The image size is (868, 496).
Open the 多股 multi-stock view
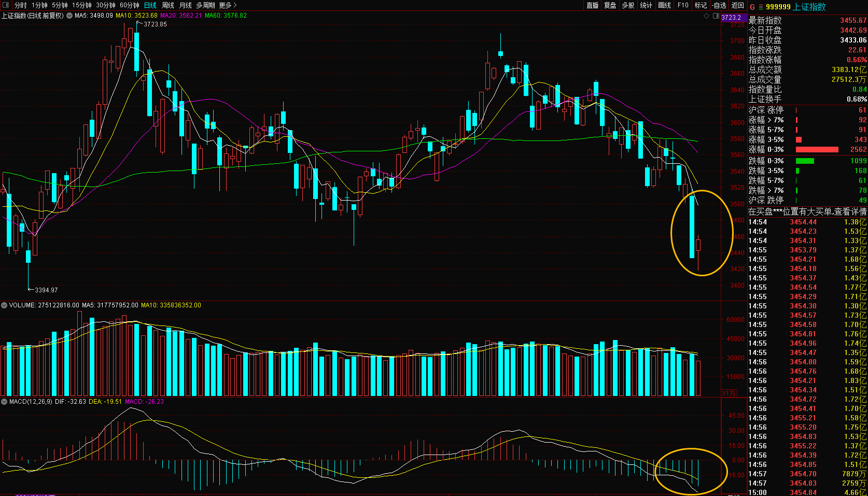[x=628, y=5]
